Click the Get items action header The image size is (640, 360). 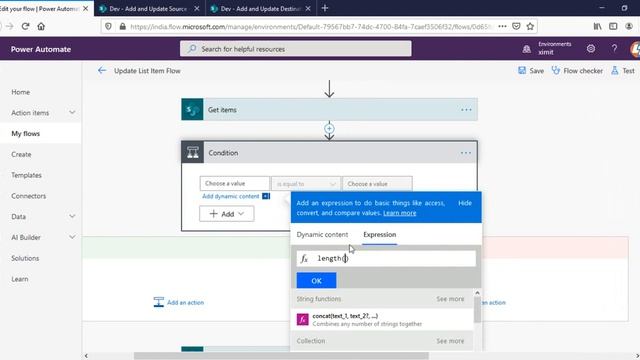[x=329, y=109]
